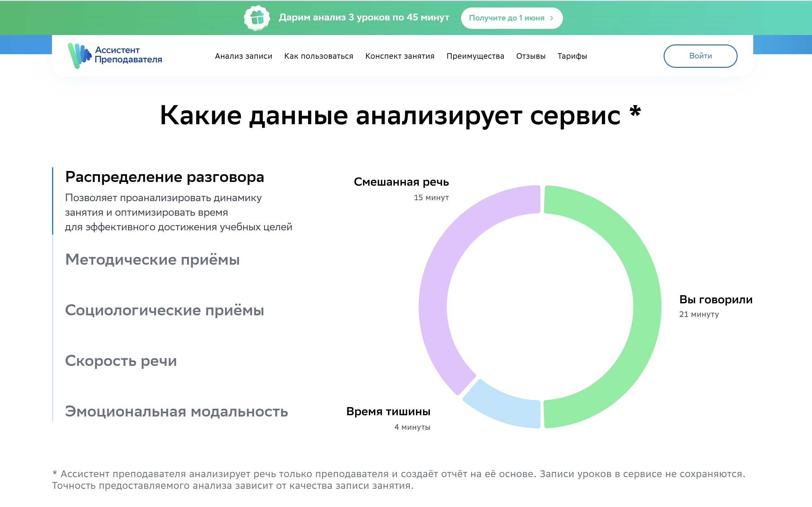Open the Отзывы nav link
Screen dimensions: 812x507
(531, 56)
